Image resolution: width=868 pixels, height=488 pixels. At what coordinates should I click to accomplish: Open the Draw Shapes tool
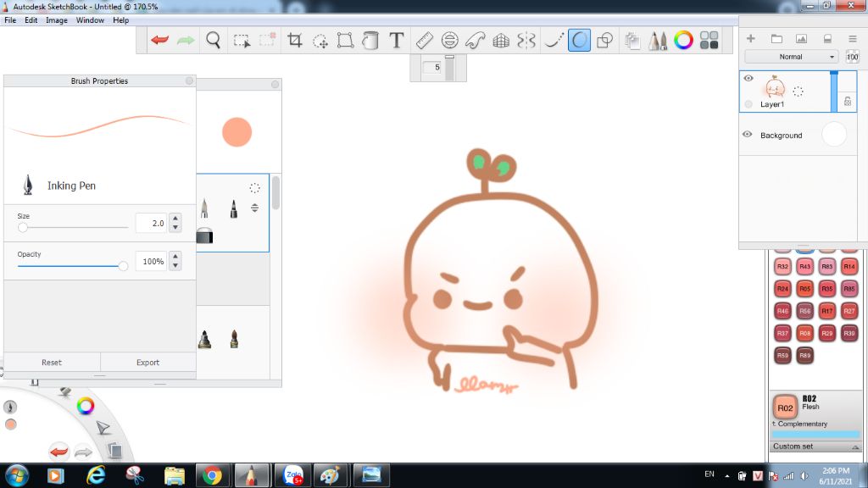(605, 40)
